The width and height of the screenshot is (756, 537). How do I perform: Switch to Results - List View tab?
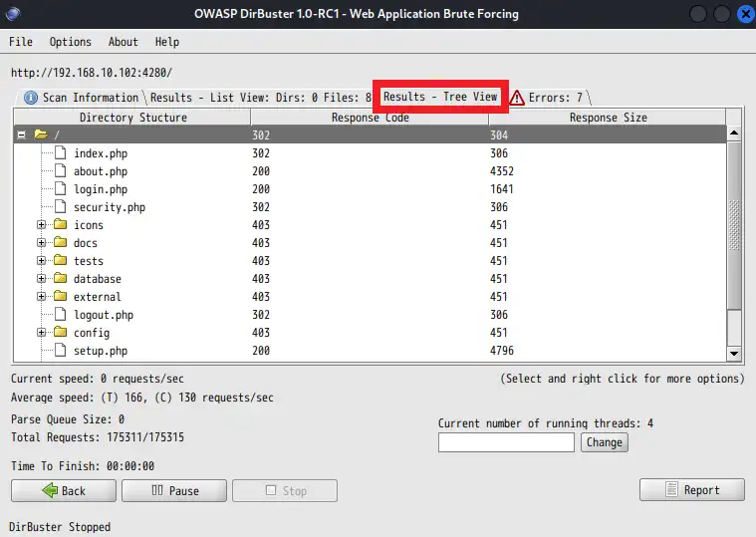(x=260, y=98)
